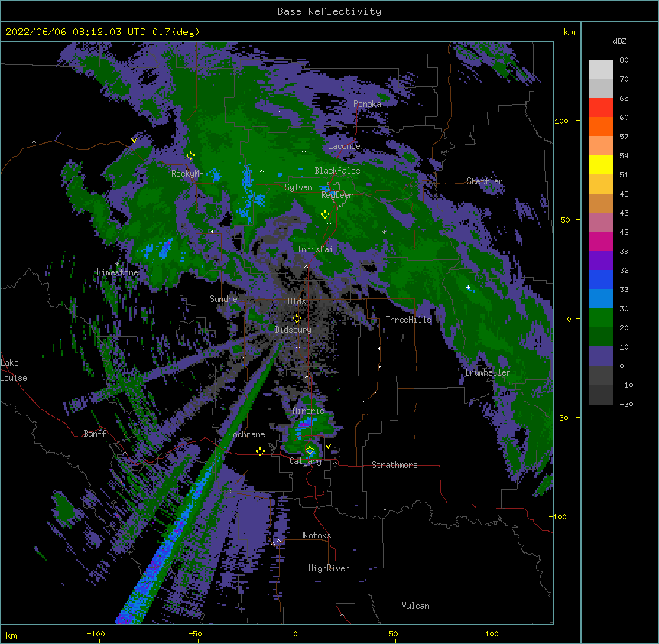Select the orange 60-57 dBZ legend swatch

pyautogui.click(x=601, y=126)
